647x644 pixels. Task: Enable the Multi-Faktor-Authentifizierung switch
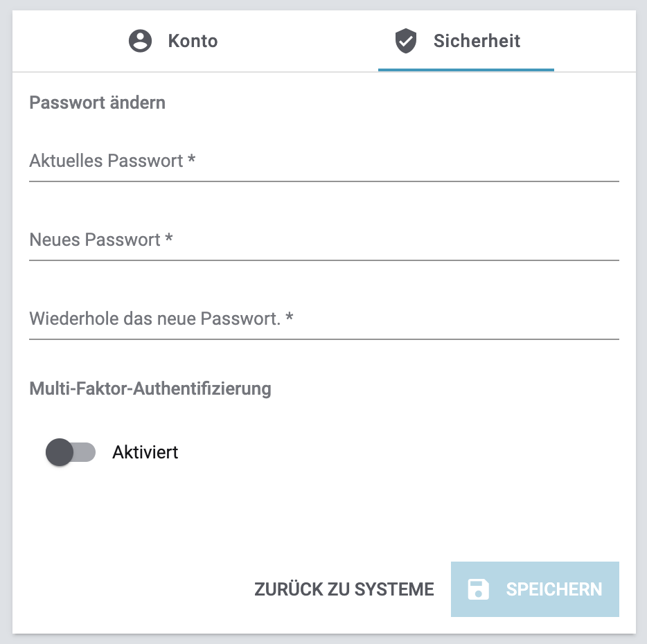point(70,453)
